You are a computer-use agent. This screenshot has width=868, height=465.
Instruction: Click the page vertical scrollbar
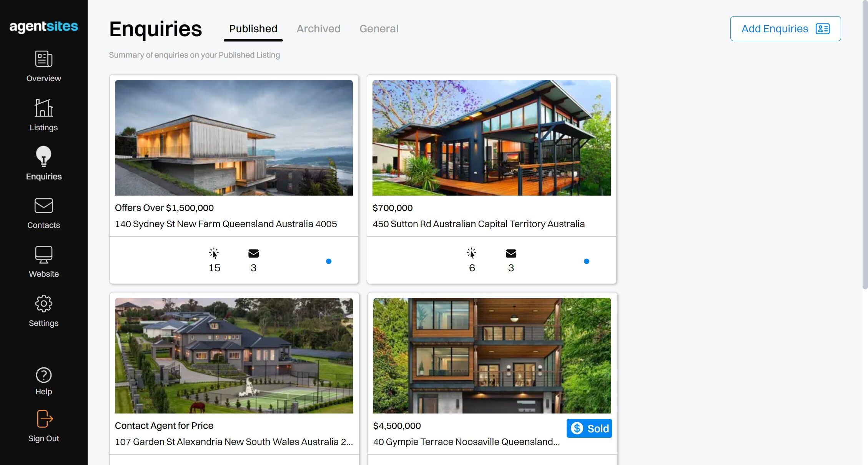coord(865,144)
